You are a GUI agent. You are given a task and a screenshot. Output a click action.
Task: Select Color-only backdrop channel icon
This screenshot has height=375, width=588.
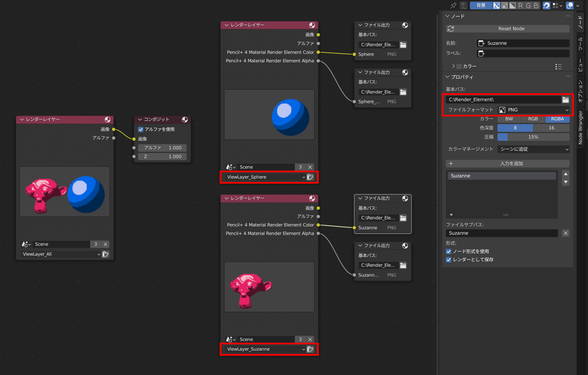(x=504, y=5)
